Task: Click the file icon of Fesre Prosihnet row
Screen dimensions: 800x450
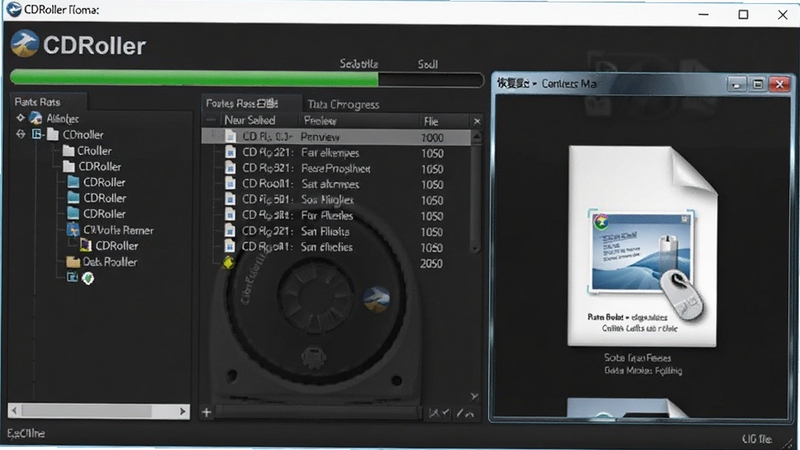Action: point(231,168)
